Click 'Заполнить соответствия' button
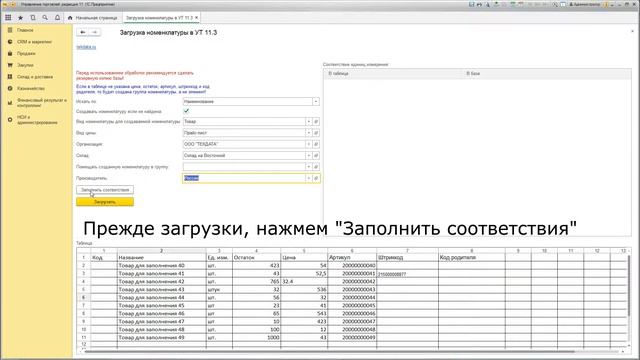The image size is (640, 360). click(x=105, y=190)
